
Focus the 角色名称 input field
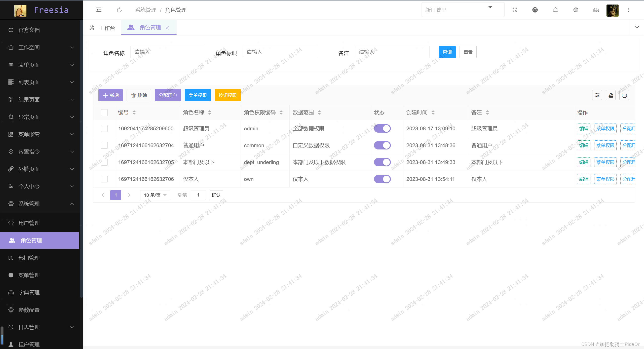[x=168, y=52]
